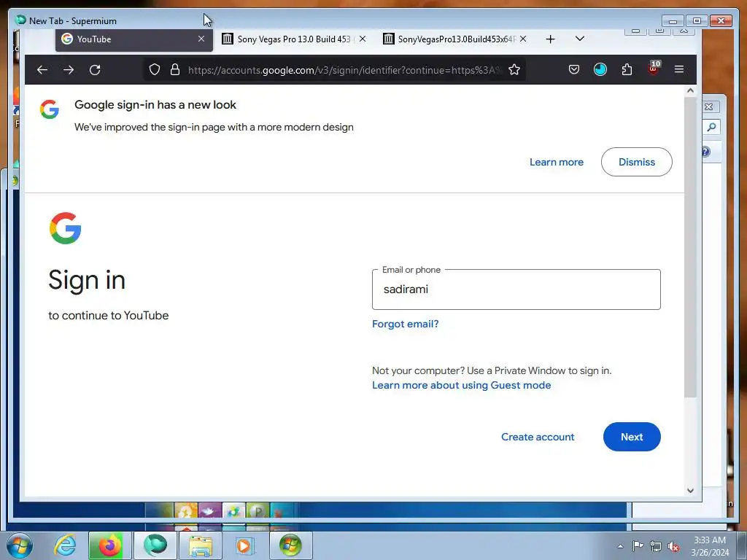747x560 pixels.
Task: Expand the list all tabs chevron
Action: [580, 39]
